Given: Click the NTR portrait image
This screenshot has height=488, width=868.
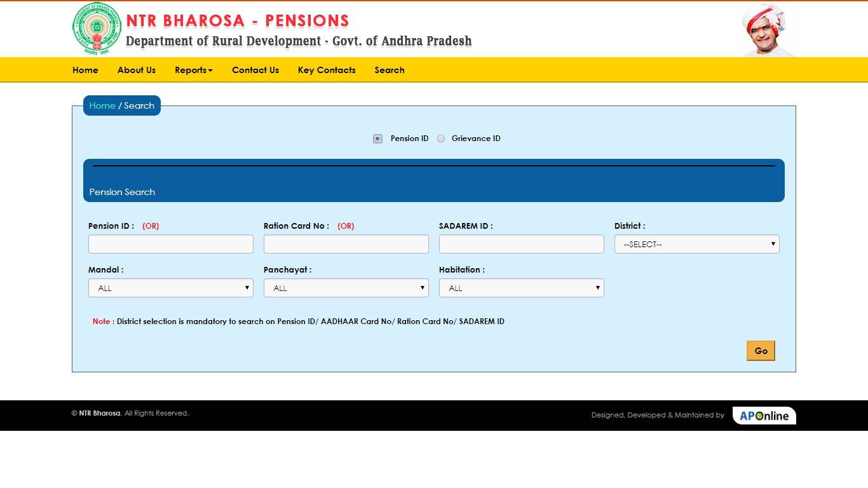Looking at the screenshot, I should [766, 29].
